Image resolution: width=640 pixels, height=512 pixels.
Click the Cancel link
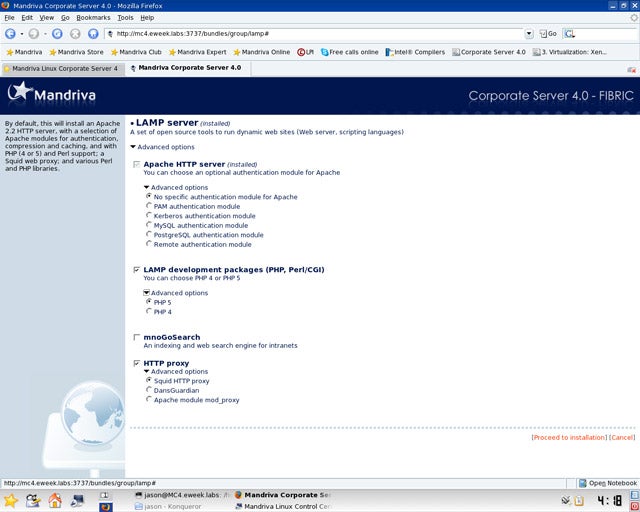[622, 437]
